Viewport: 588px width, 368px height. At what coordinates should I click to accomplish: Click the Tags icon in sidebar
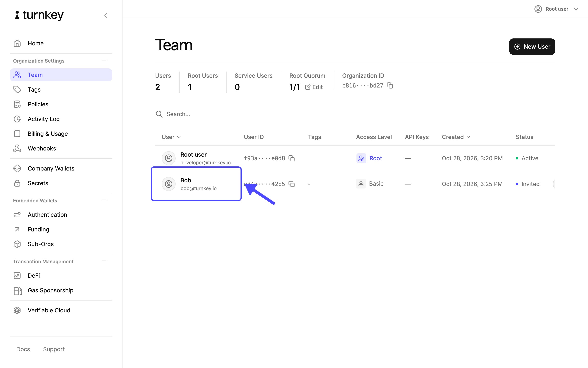(x=17, y=90)
